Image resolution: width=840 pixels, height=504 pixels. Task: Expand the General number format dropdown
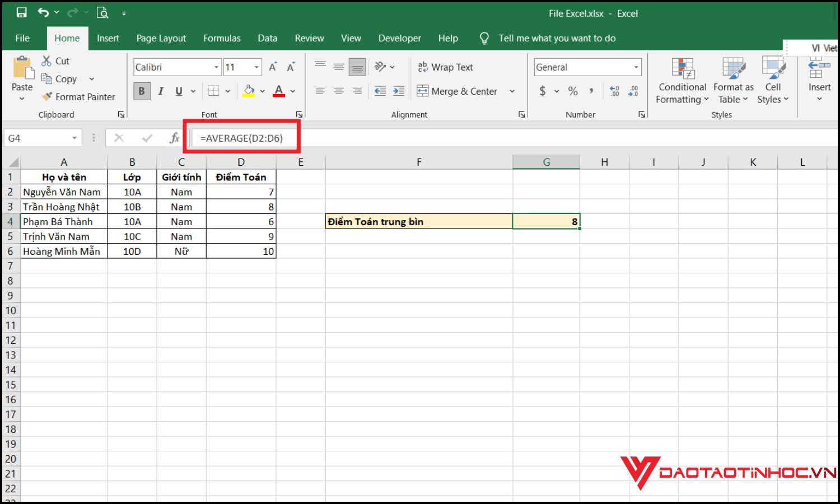tap(636, 67)
